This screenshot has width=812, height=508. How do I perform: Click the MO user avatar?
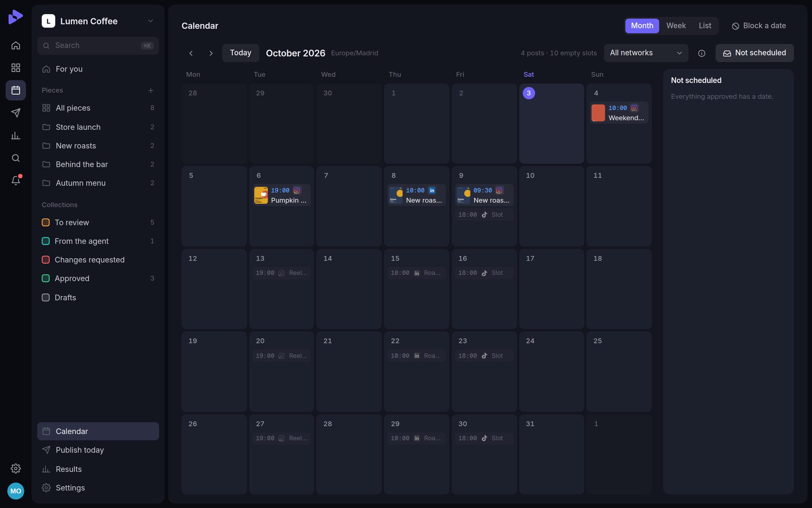[16, 491]
